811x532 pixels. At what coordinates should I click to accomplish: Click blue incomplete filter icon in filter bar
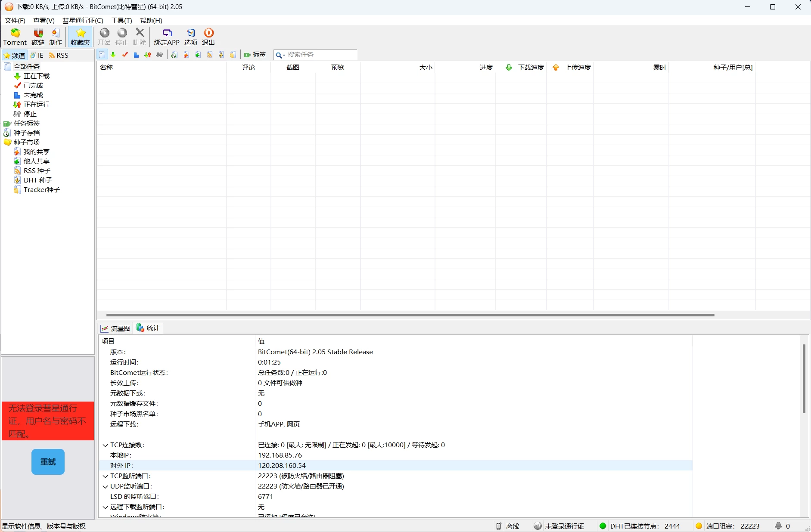point(136,55)
